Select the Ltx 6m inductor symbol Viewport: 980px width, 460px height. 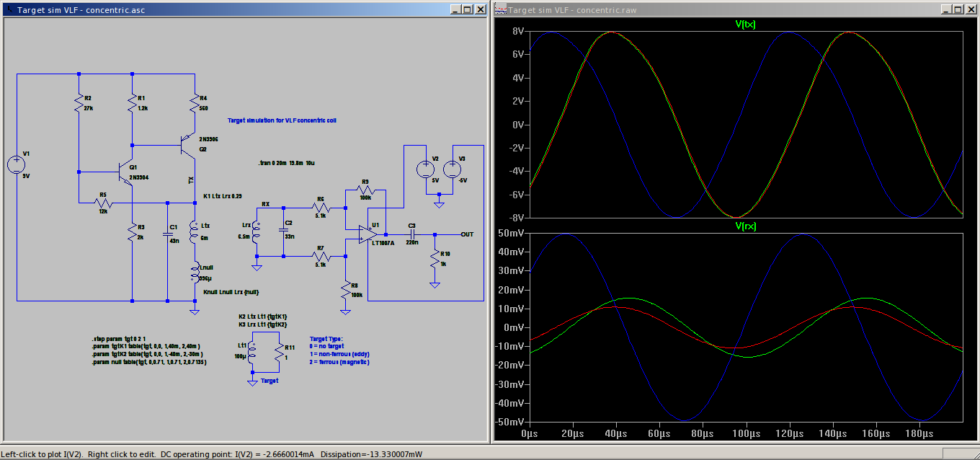194,234
